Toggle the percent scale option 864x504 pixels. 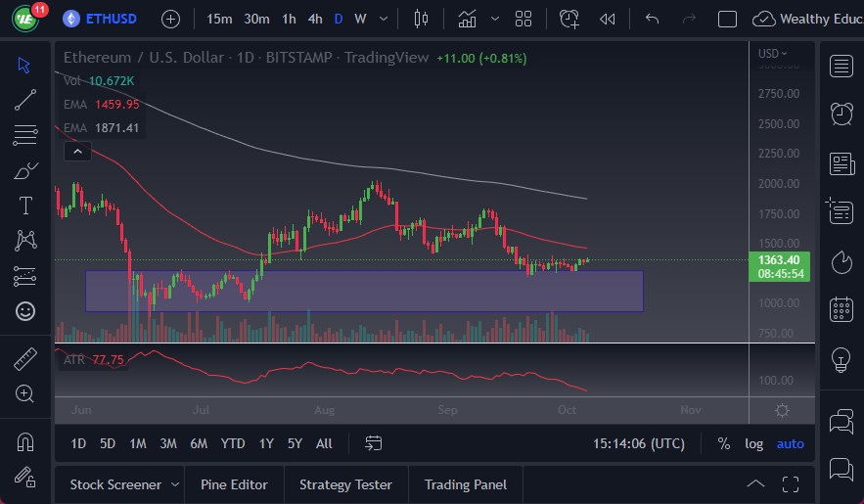(x=723, y=443)
